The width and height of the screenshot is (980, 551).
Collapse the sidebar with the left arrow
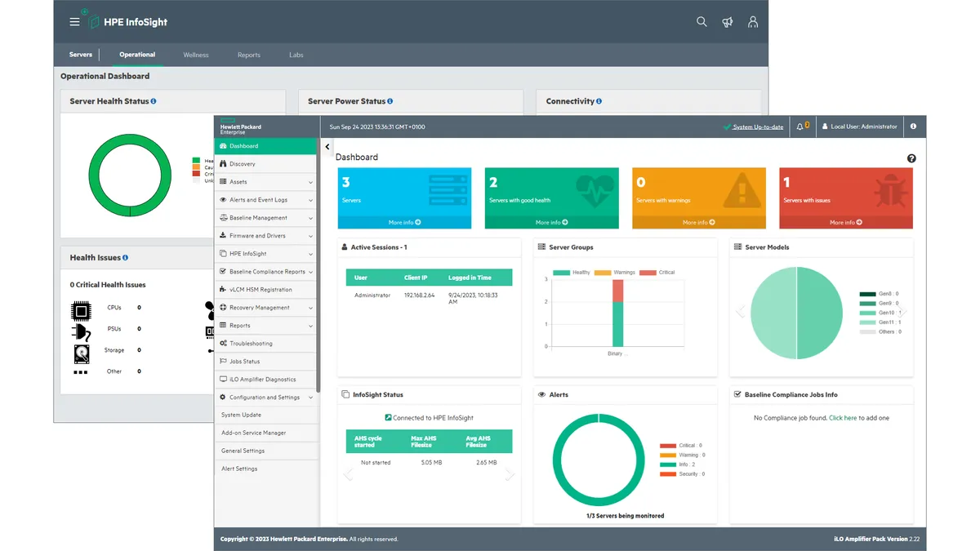[x=327, y=147]
